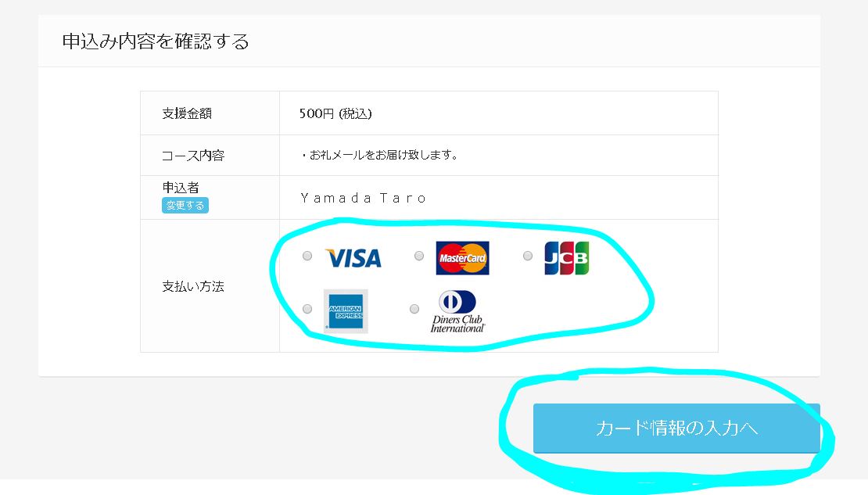The image size is (868, 495).
Task: Click the JCB card logo
Action: [566, 257]
